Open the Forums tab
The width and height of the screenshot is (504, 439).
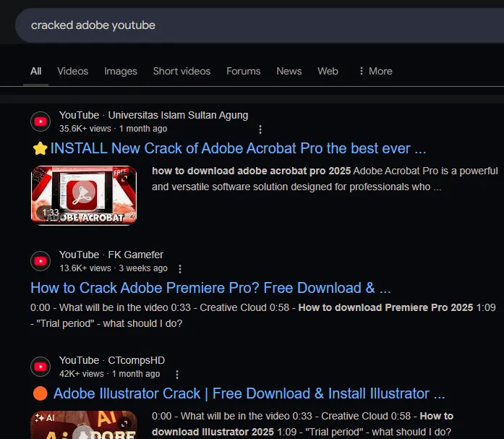(243, 71)
